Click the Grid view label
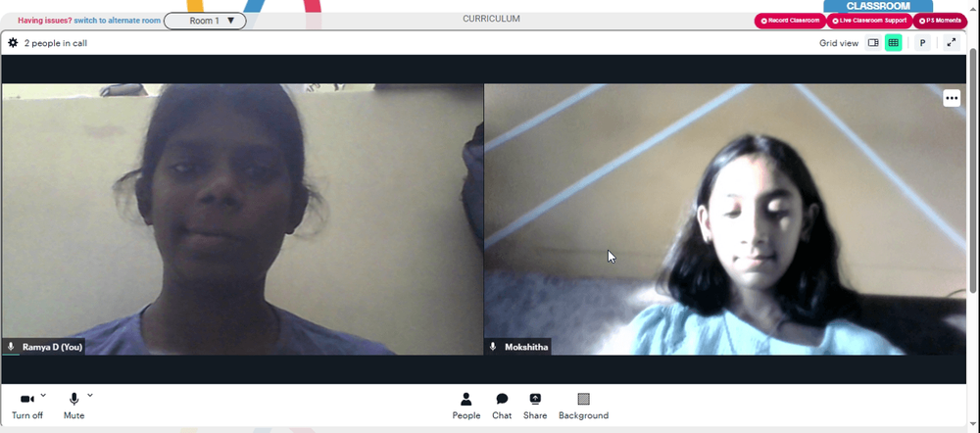Image resolution: width=980 pixels, height=433 pixels. click(x=839, y=43)
